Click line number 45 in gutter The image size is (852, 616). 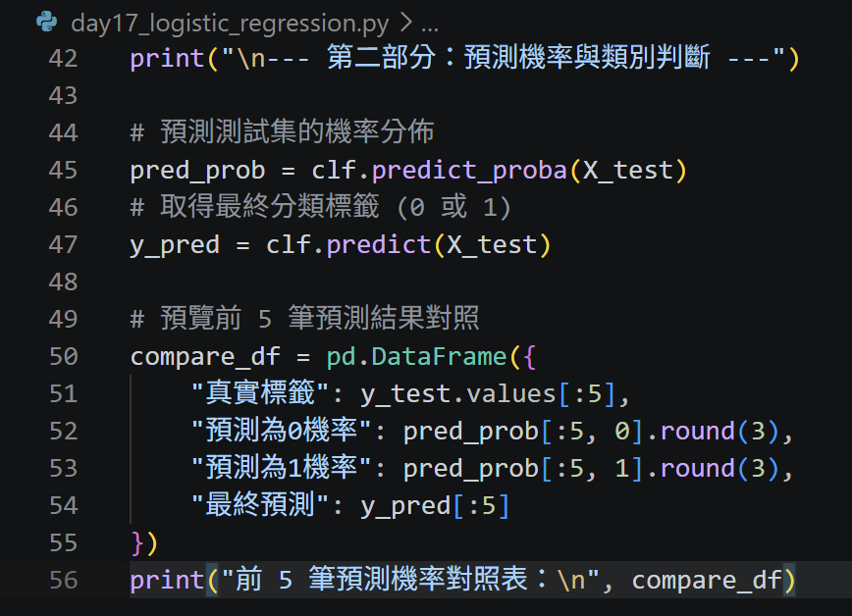(63, 171)
